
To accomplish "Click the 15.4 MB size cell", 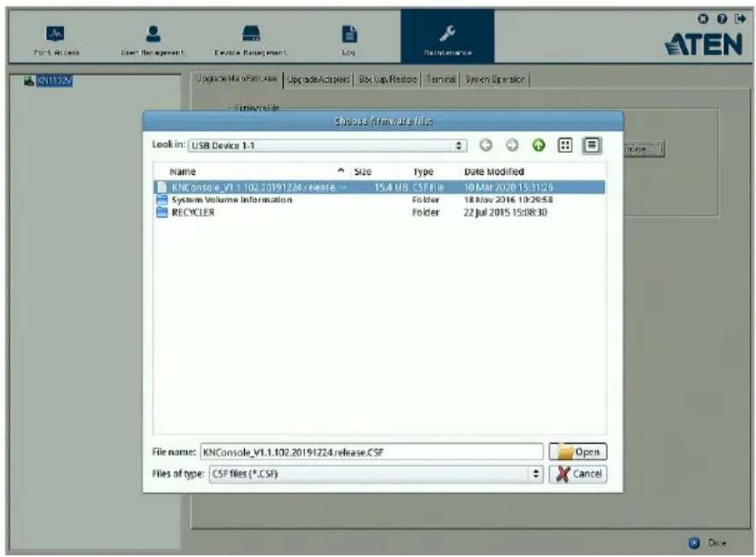I will (391, 187).
